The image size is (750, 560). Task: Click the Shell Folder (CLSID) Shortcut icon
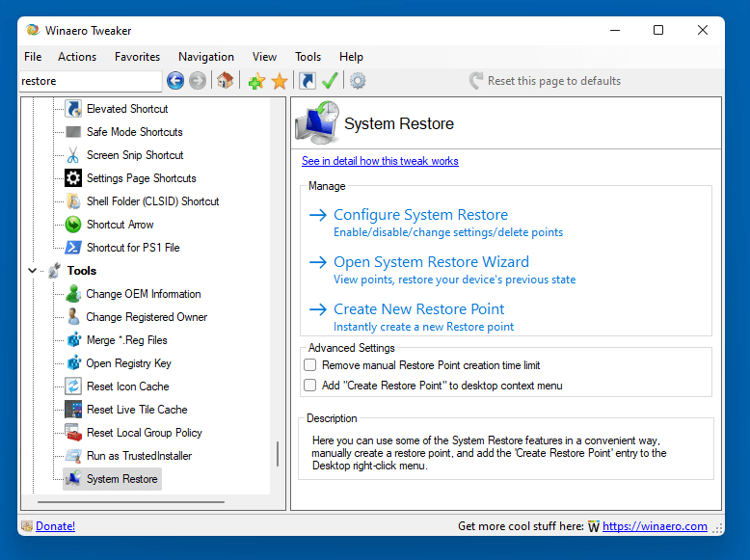point(73,201)
